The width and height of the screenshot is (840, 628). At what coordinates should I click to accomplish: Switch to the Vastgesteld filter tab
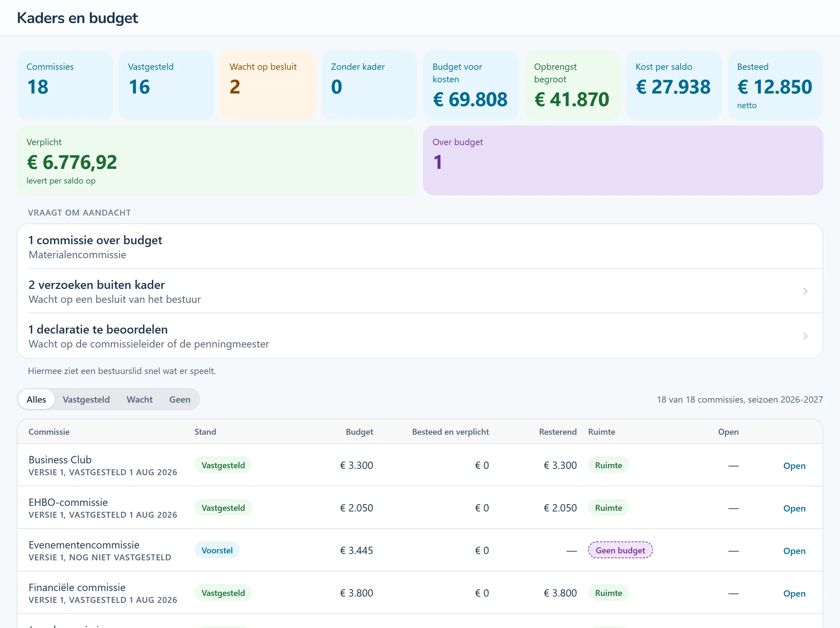pos(86,399)
